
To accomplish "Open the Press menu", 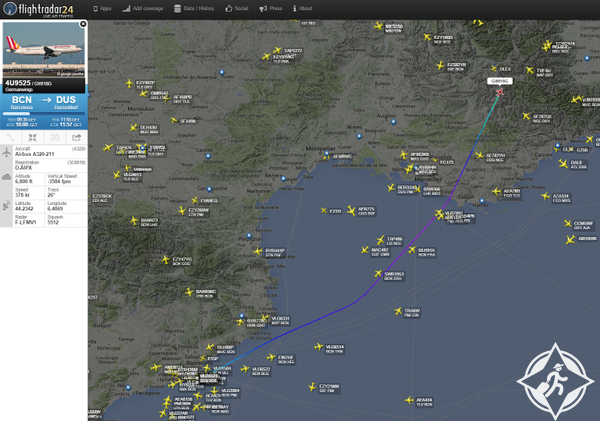I will pos(271,8).
